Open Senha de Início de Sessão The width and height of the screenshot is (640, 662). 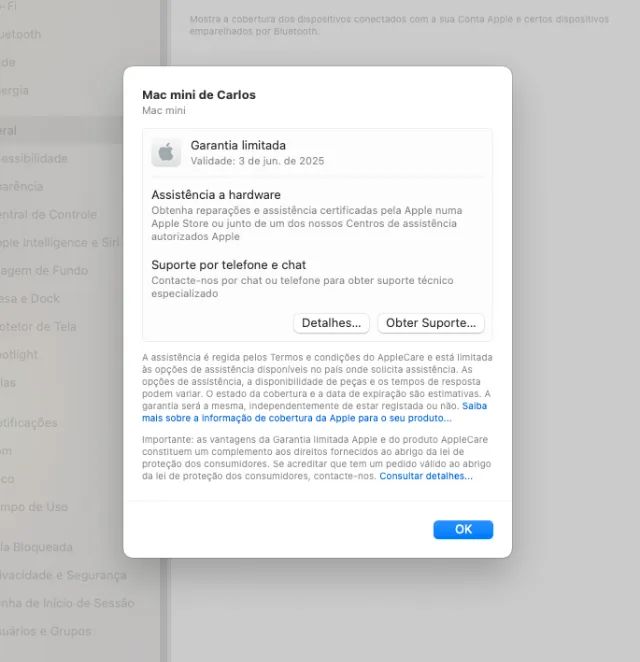[67, 603]
